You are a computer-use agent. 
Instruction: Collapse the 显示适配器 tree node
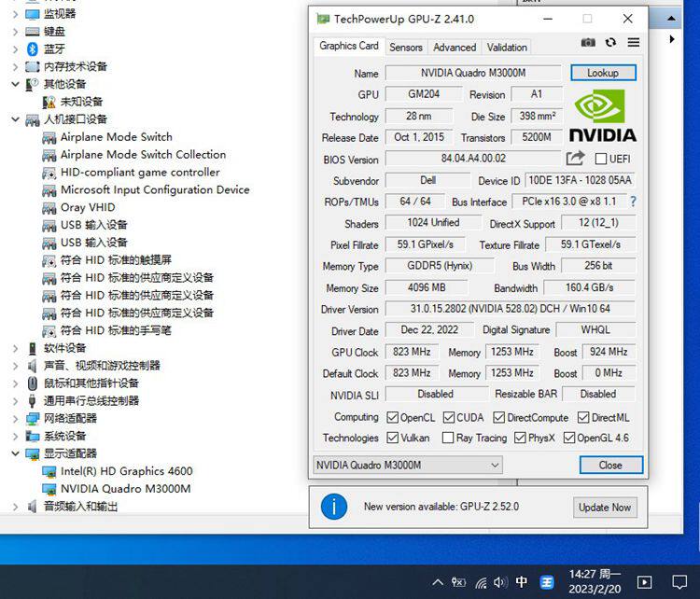pyautogui.click(x=15, y=453)
